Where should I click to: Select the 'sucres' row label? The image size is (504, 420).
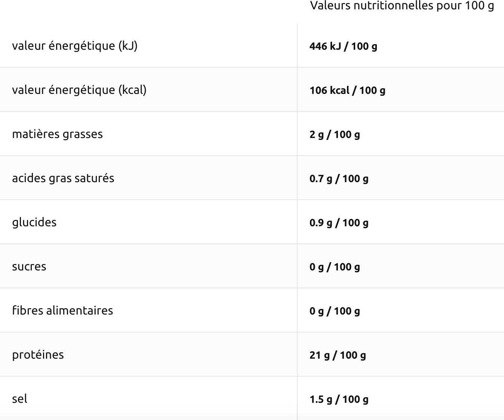29,266
